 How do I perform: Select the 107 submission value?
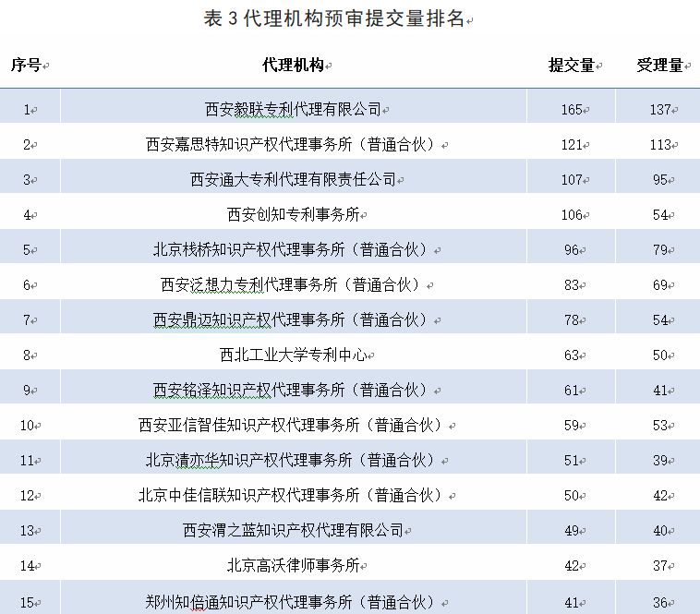click(x=572, y=179)
